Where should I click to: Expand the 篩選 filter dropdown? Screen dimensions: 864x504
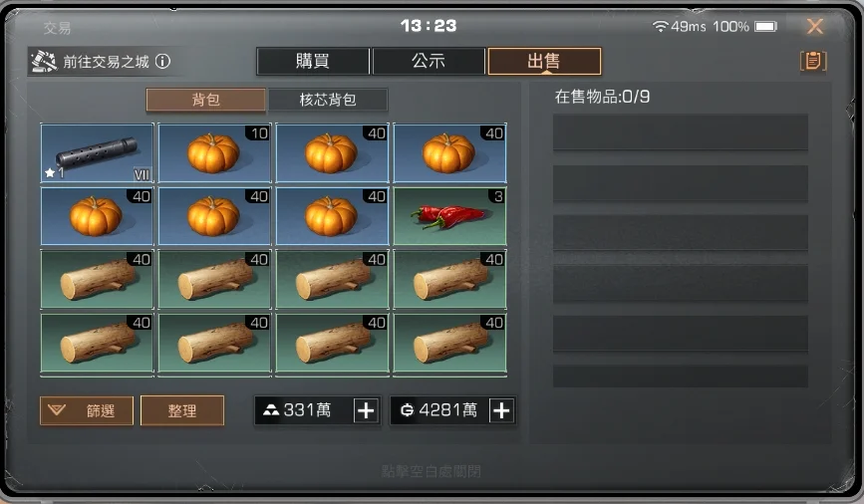pyautogui.click(x=87, y=410)
